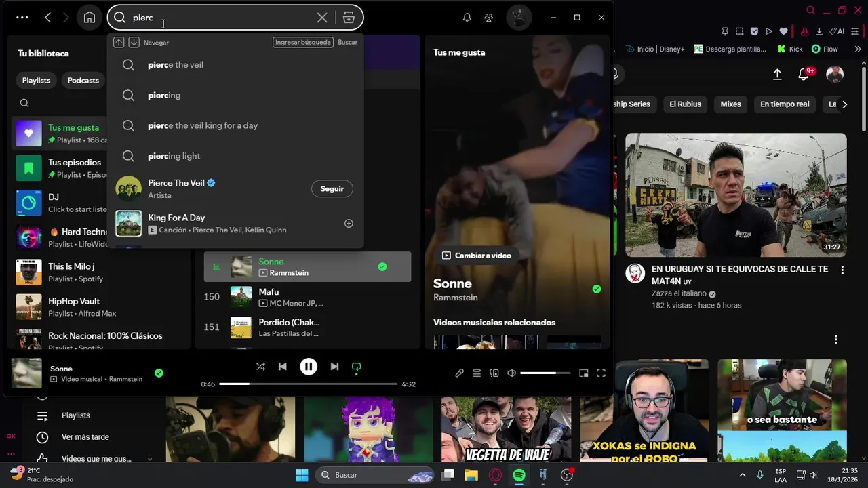Open YouTube upload arrow icon in browser
This screenshot has height=488, width=868.
pyautogui.click(x=777, y=75)
